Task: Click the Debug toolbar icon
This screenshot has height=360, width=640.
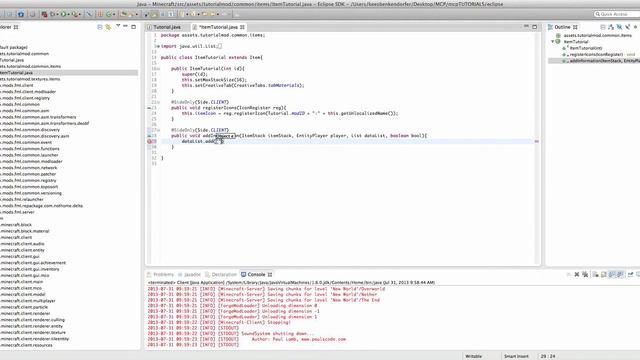Action: [x=52, y=14]
